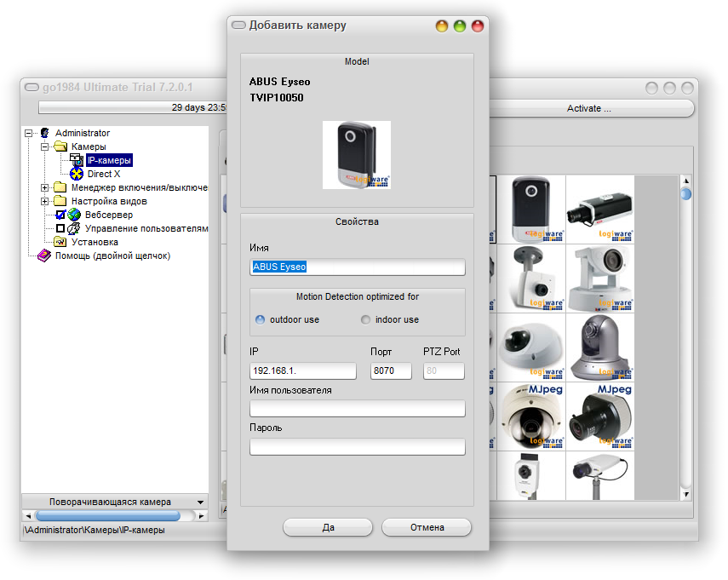The width and height of the screenshot is (728, 580).
Task: Click the ABUS Eyseo camera image in dialog
Action: 357,155
